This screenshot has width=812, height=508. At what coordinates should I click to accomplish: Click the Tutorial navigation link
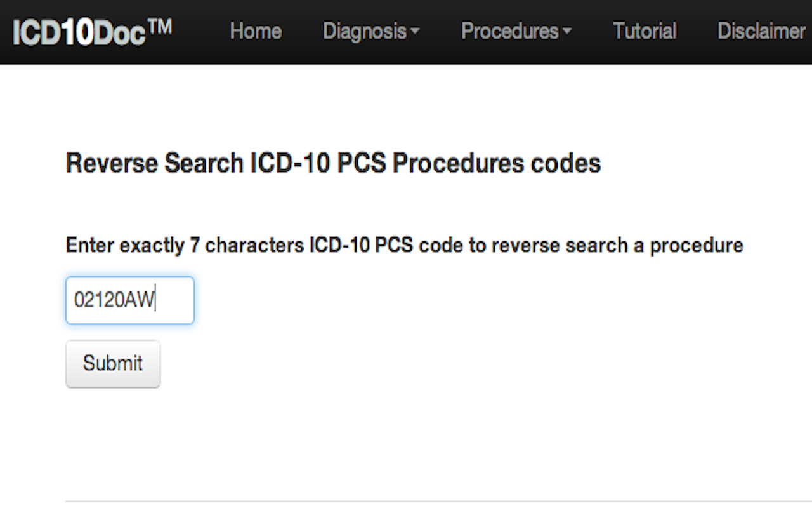click(x=644, y=32)
